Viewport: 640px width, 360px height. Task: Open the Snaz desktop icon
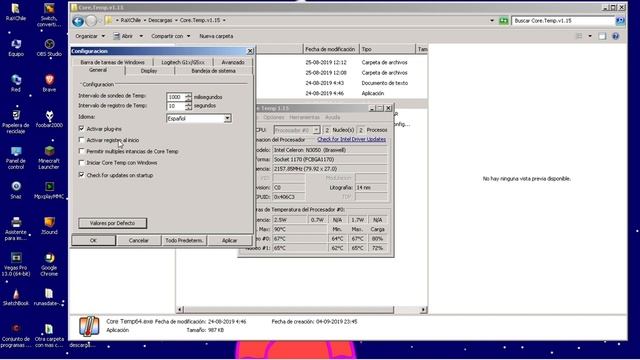[x=16, y=190]
